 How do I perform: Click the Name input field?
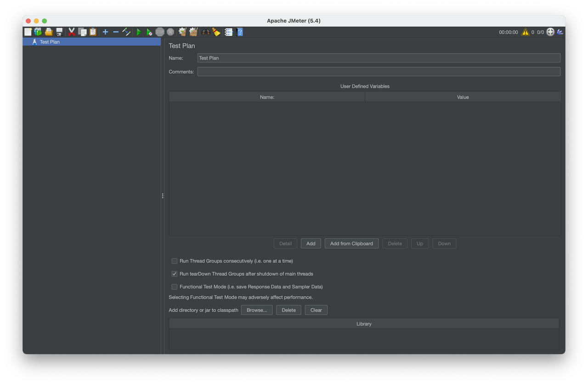(x=379, y=58)
